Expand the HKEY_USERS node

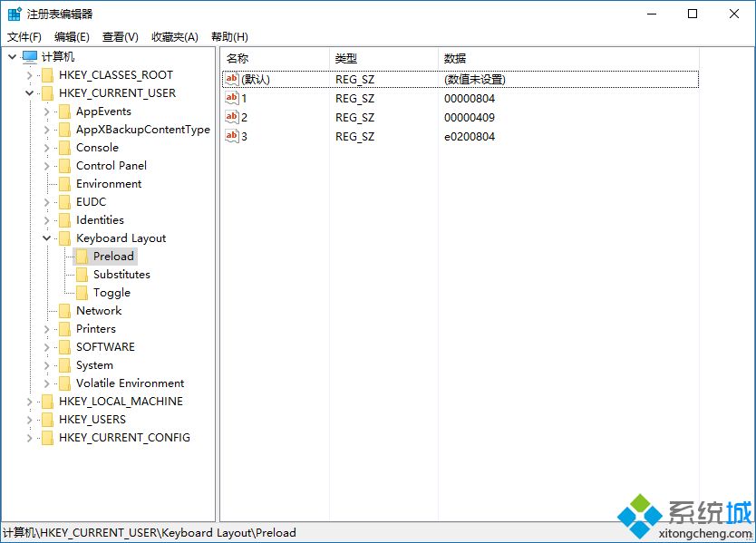click(28, 419)
